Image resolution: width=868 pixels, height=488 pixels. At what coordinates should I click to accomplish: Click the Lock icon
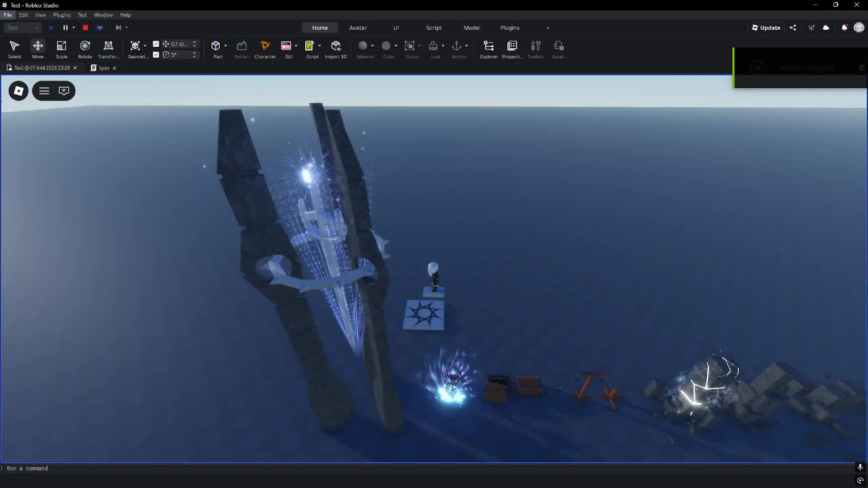click(433, 45)
